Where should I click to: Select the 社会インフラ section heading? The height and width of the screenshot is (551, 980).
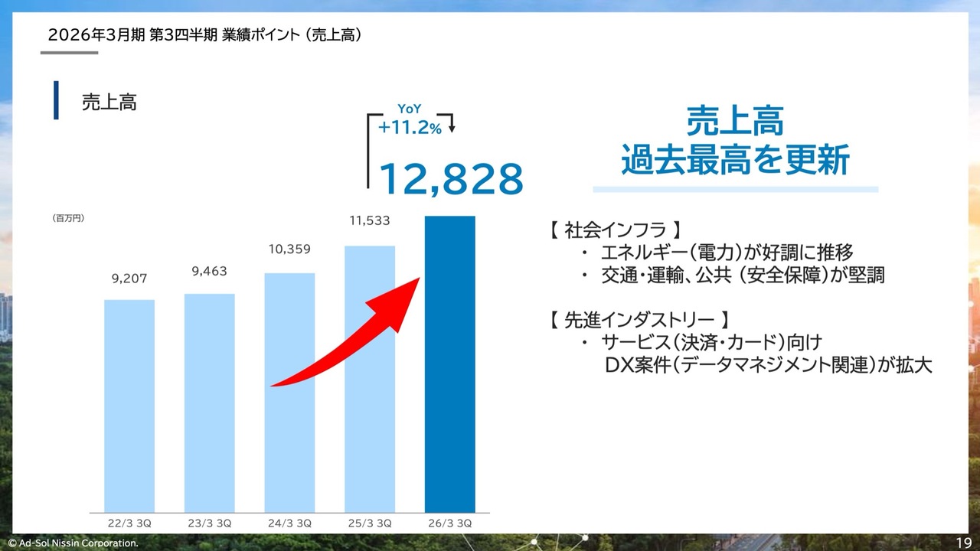pyautogui.click(x=615, y=229)
